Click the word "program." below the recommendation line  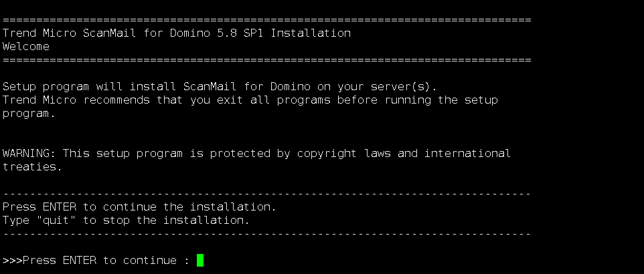pos(29,113)
